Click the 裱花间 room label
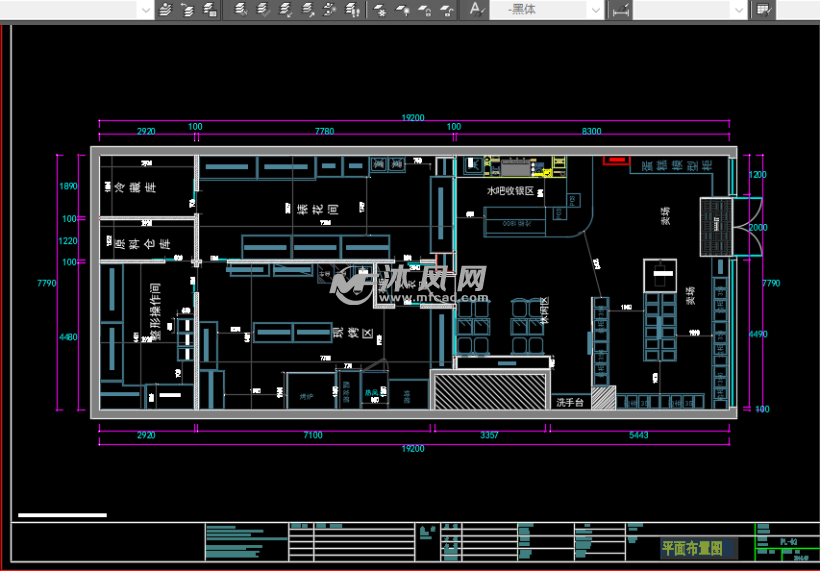This screenshot has width=820, height=571. click(317, 210)
